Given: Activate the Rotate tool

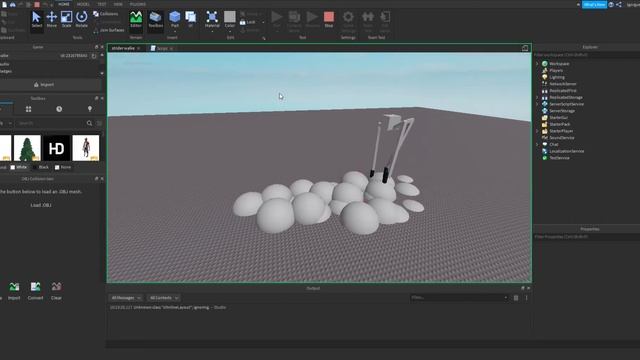Looking at the screenshot, I should (82, 19).
